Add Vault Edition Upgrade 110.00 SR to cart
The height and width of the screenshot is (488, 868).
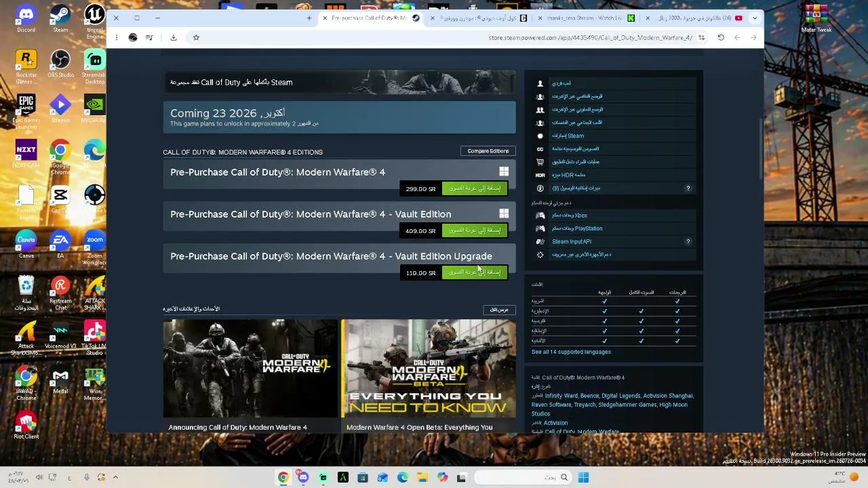point(475,272)
